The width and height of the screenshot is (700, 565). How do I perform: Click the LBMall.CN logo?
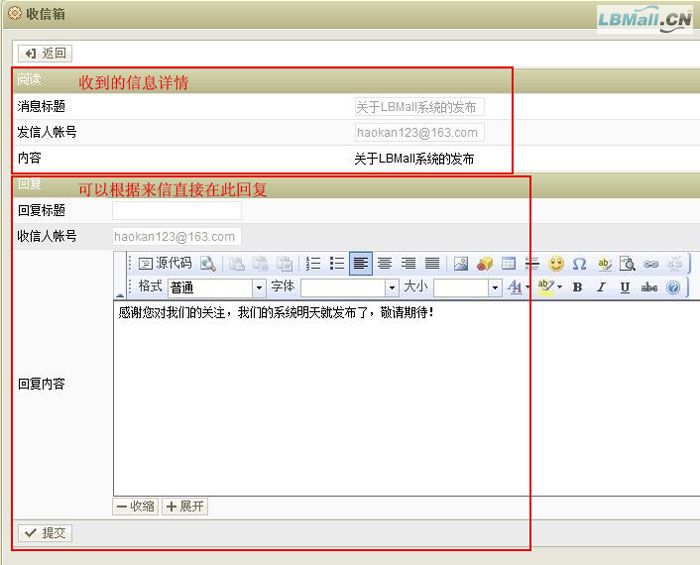coord(645,19)
